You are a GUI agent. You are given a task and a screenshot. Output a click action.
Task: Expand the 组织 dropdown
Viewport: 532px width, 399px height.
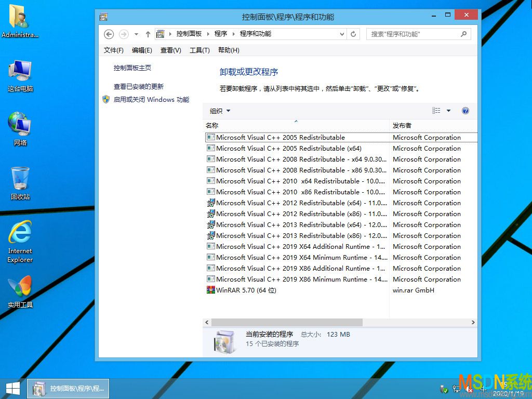pos(220,111)
